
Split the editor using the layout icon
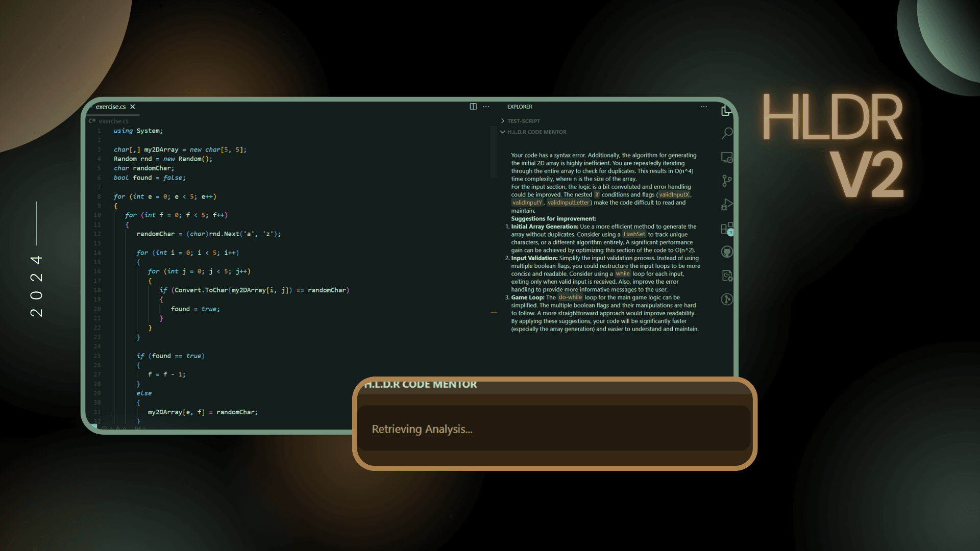(x=473, y=107)
